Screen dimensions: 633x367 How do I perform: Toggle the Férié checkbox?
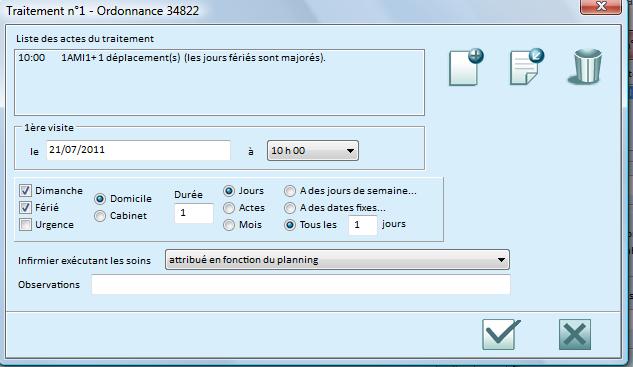tap(25, 208)
